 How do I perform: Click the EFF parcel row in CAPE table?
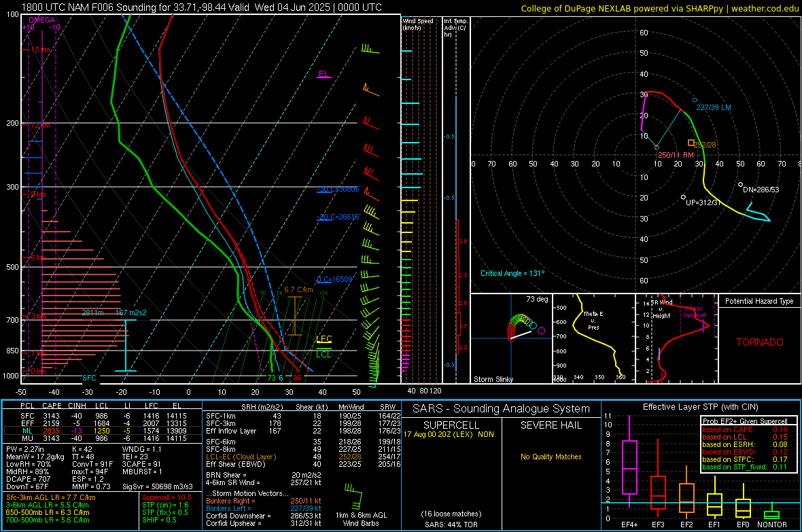pos(103,423)
